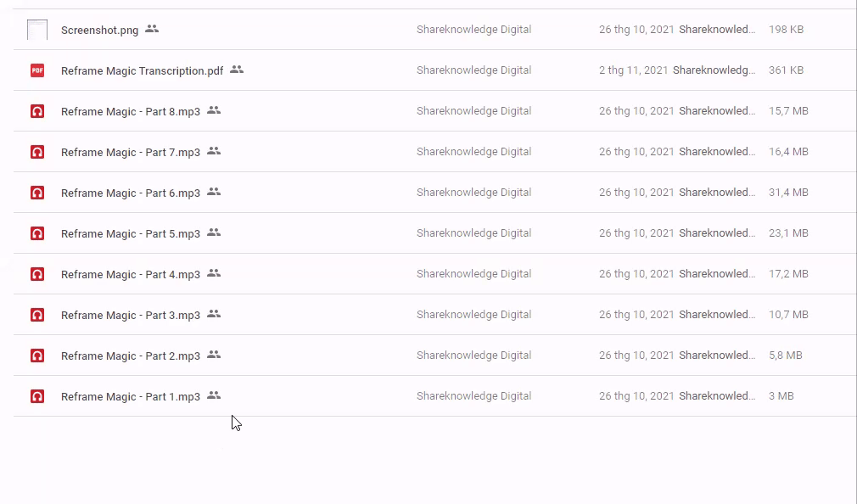
Task: Click the 3 MB size of Part 1.mp3
Action: point(781,396)
